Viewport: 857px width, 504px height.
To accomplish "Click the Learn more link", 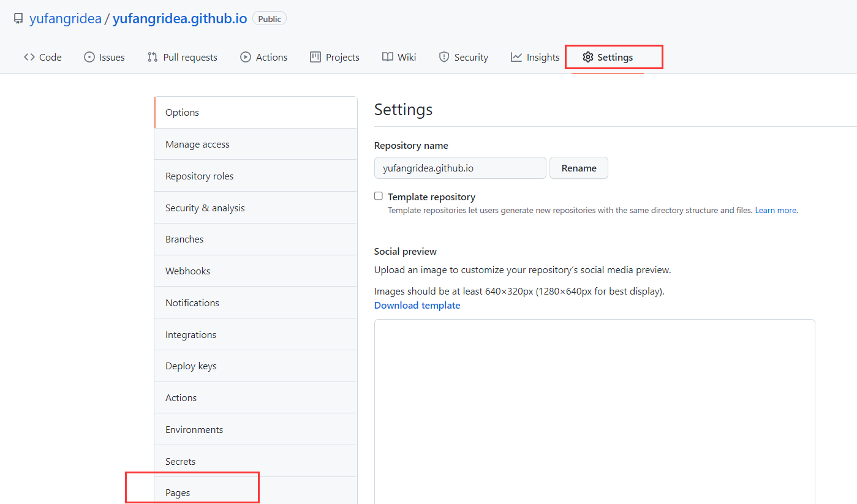I will point(776,210).
